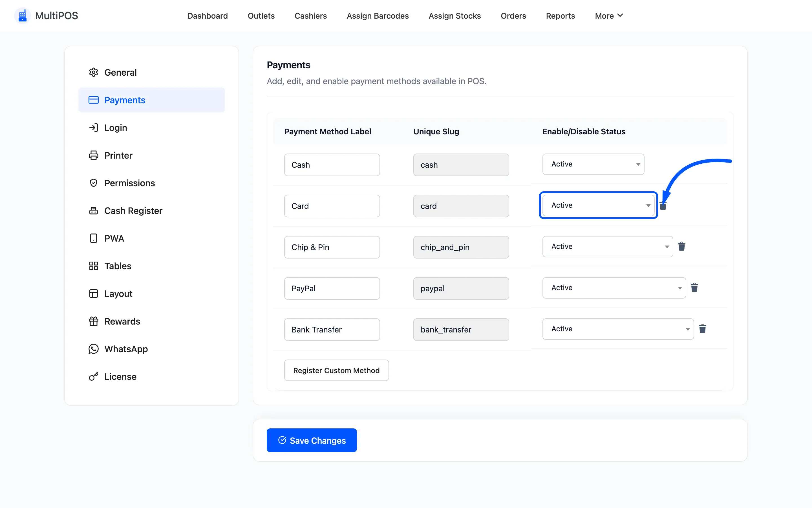812x508 pixels.
Task: Click the Card label input field
Action: point(332,206)
